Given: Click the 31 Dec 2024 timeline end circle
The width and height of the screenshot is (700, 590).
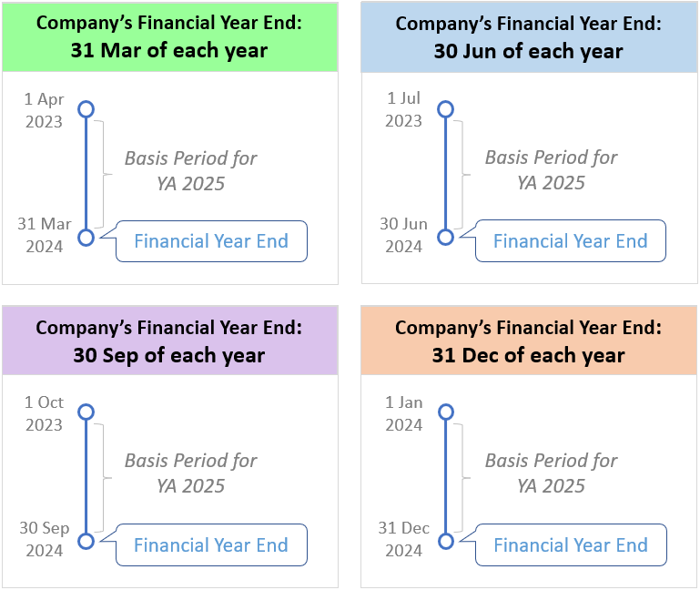Looking at the screenshot, I should (445, 542).
